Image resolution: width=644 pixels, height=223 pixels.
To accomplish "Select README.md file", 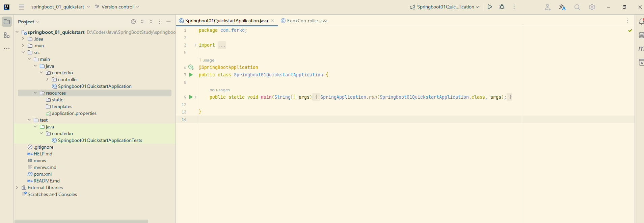I will (x=47, y=181).
